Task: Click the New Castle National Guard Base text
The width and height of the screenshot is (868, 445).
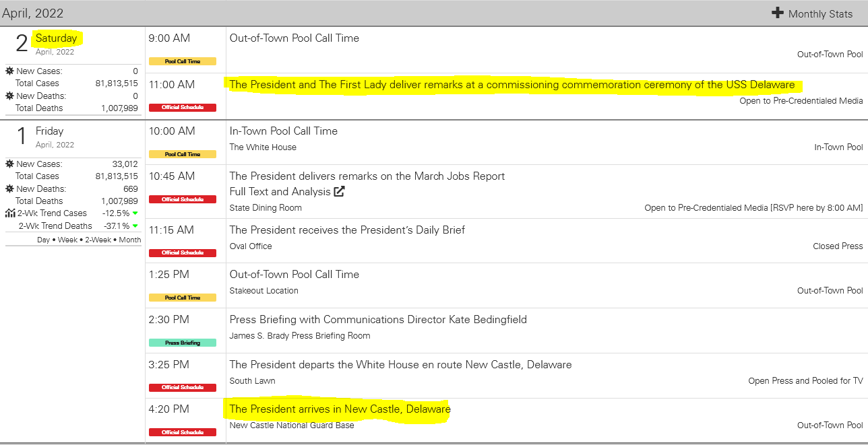Action: (292, 425)
